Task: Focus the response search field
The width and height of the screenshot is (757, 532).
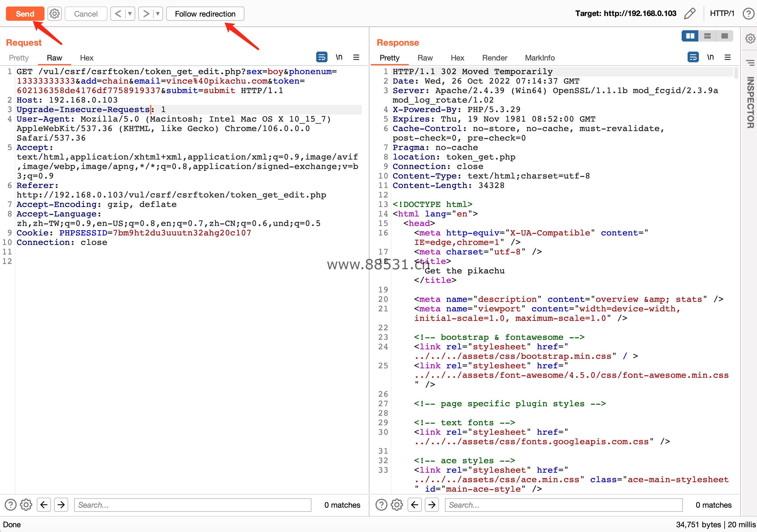Action: point(564,505)
